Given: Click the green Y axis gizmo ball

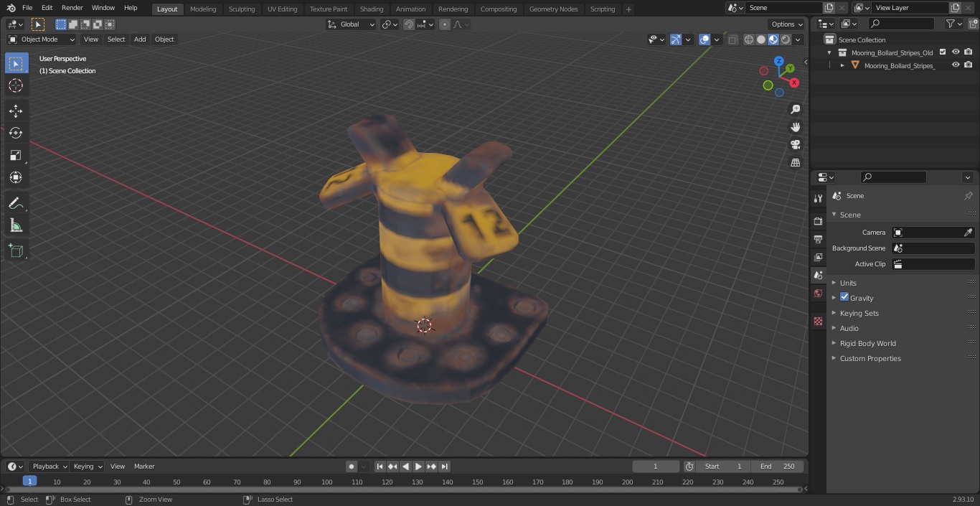Looking at the screenshot, I should coord(789,68).
